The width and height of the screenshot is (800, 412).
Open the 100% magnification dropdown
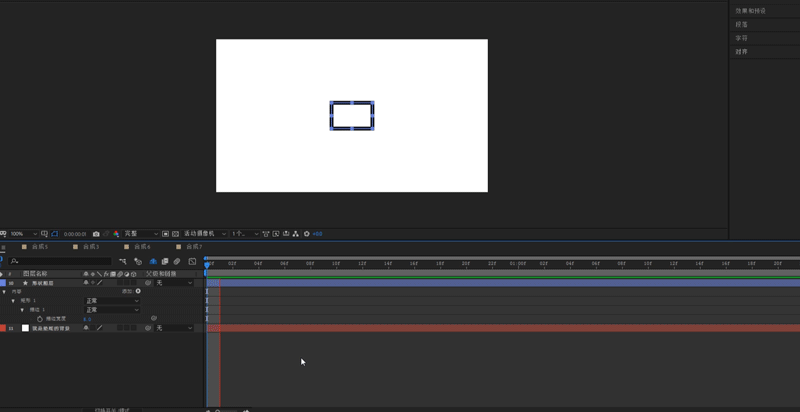pyautogui.click(x=23, y=234)
